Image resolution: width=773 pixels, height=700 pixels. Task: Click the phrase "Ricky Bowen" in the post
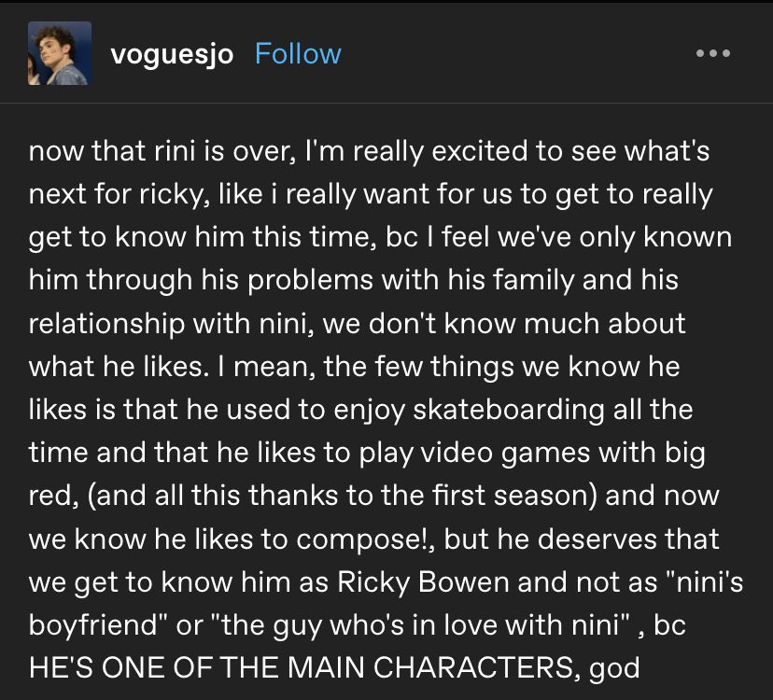point(423,582)
